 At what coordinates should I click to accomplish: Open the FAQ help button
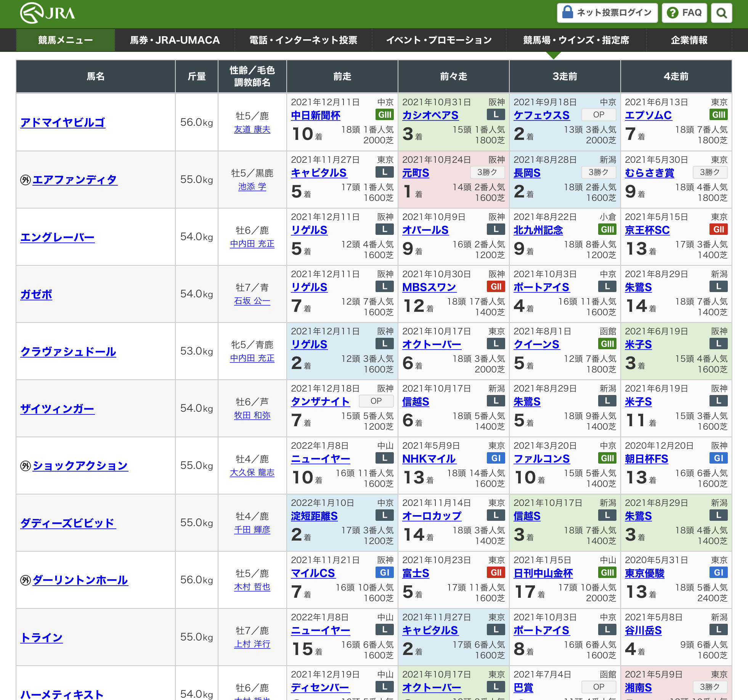[684, 13]
